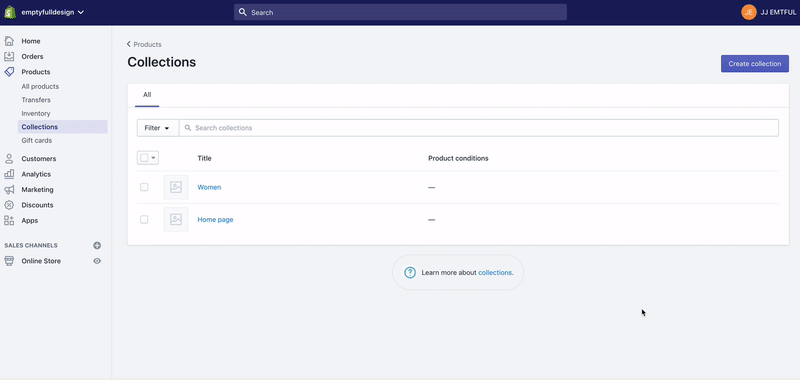Open the Women collection image thumbnail
This screenshot has width=800, height=380.
point(176,187)
